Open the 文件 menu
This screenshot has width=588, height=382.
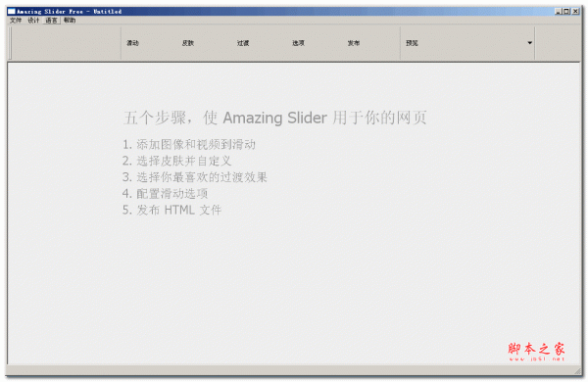(16, 21)
